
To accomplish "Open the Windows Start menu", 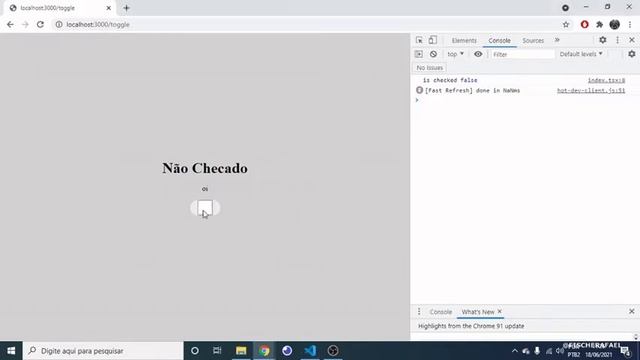I will tap(11, 351).
